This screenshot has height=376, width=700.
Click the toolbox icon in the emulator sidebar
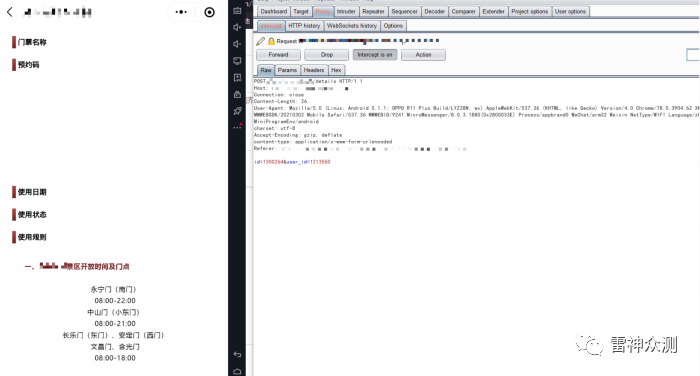point(237,94)
